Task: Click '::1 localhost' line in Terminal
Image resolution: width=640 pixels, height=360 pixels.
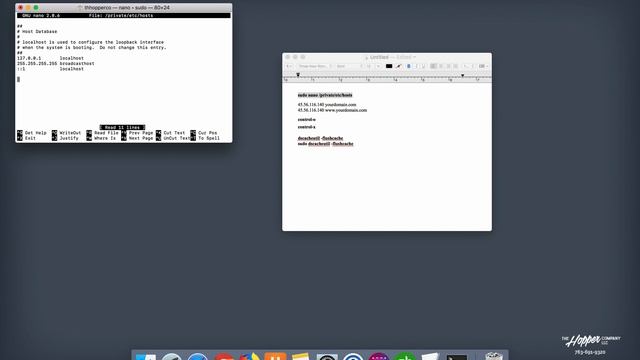Action: [50, 69]
